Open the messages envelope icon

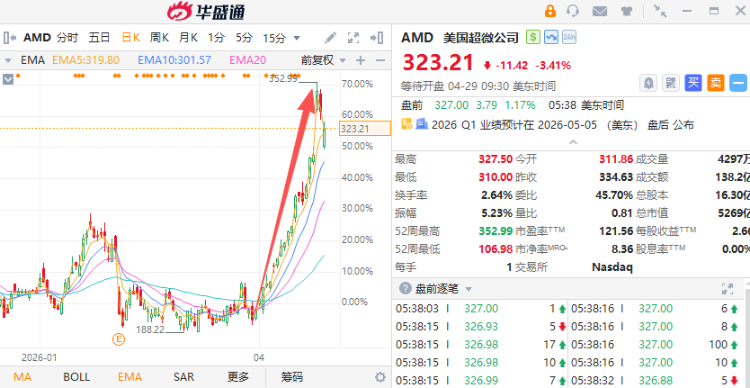tap(599, 11)
